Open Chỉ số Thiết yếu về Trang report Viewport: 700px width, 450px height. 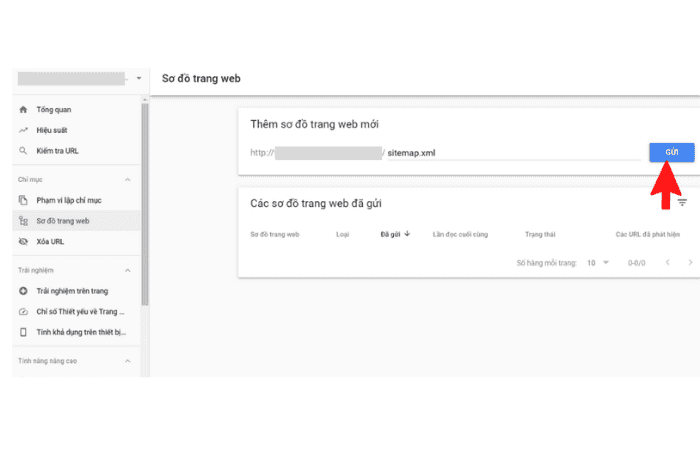tap(76, 312)
